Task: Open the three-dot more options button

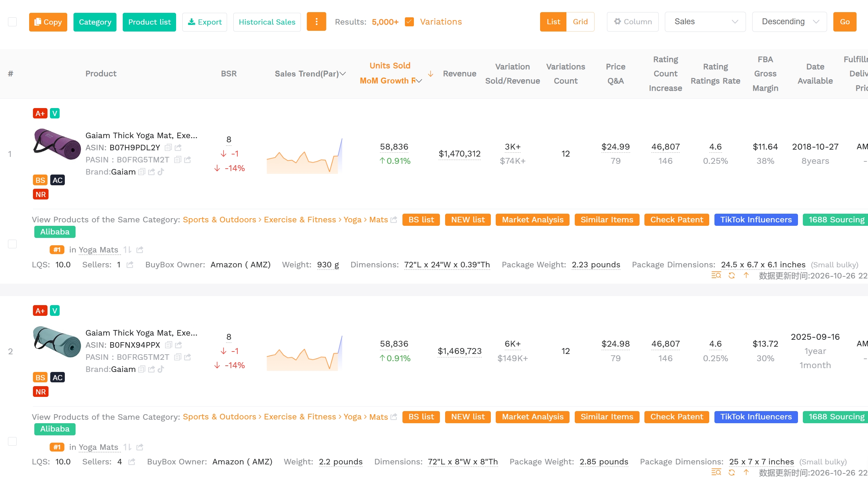Action: pyautogui.click(x=316, y=22)
